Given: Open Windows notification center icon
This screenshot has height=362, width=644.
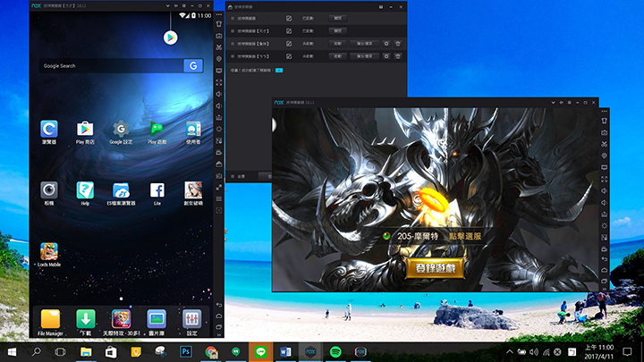Looking at the screenshot, I should [x=627, y=352].
